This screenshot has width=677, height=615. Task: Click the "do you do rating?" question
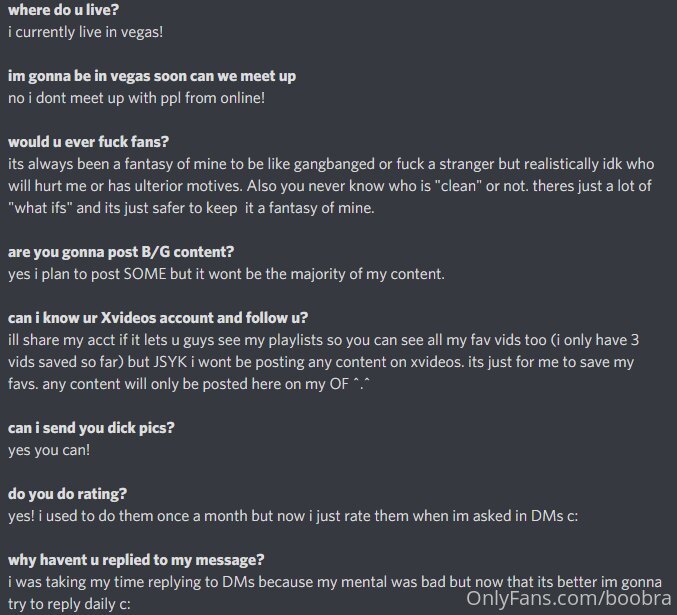click(x=67, y=494)
